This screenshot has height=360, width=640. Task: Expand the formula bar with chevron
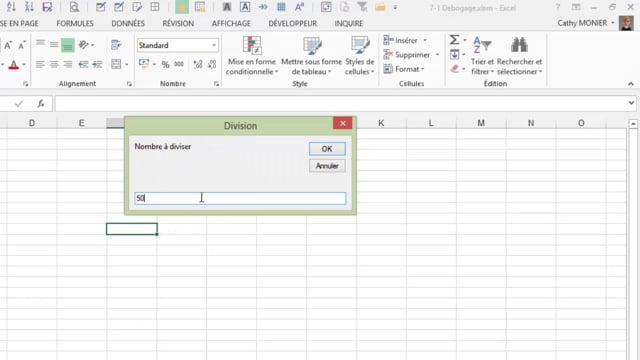coord(631,103)
